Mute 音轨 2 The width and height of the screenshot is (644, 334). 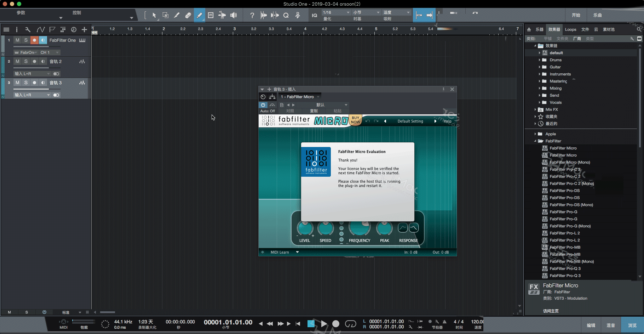(17, 62)
